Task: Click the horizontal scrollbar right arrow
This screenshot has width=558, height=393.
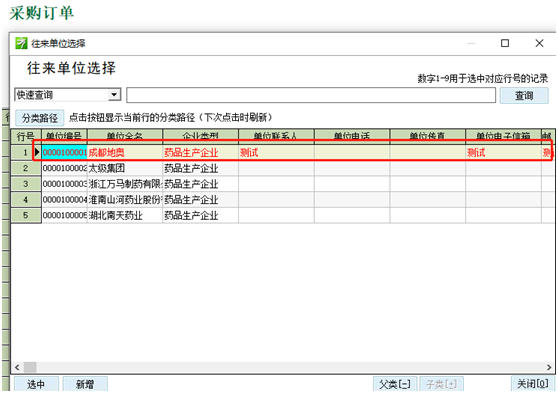Action: pos(549,367)
